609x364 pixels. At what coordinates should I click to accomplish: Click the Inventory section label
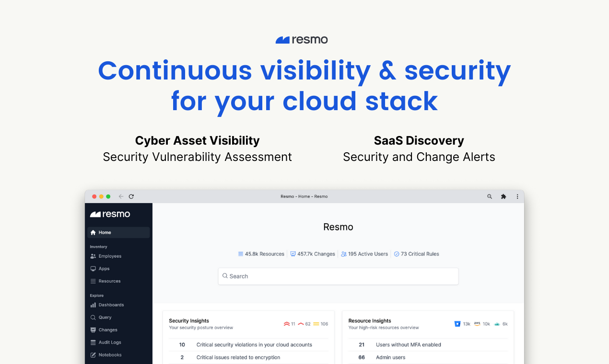[98, 247]
